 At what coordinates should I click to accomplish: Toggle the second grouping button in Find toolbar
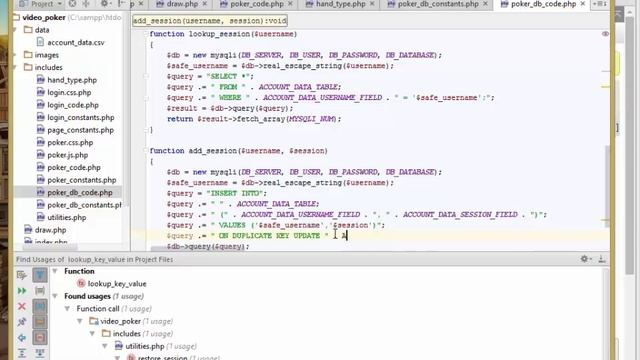[40, 291]
